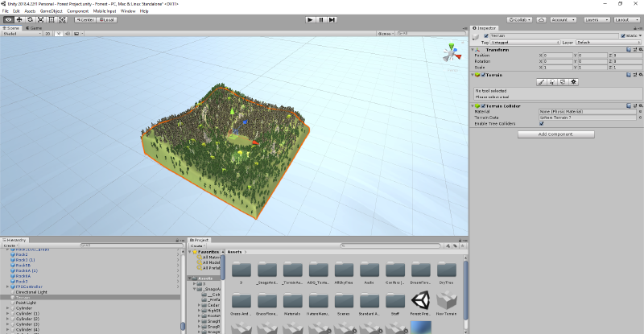This screenshot has height=334, width=644.
Task: Select the Hand tool in the toolbar
Action: (x=8, y=19)
